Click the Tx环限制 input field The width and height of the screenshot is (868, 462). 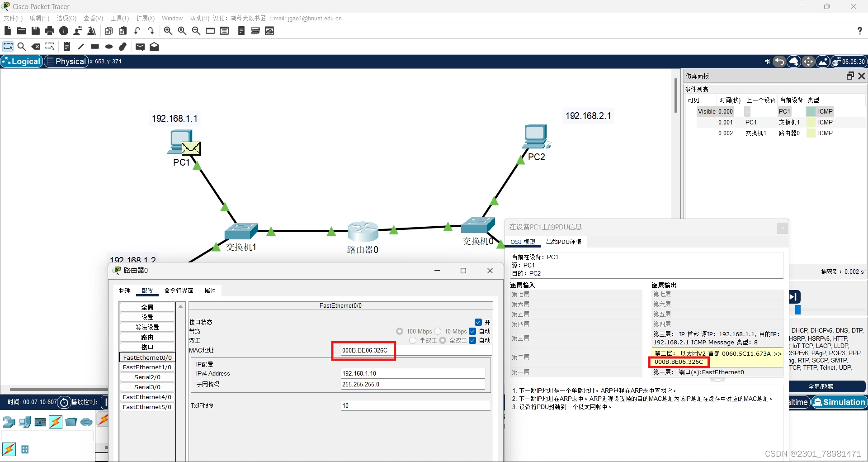(415, 405)
